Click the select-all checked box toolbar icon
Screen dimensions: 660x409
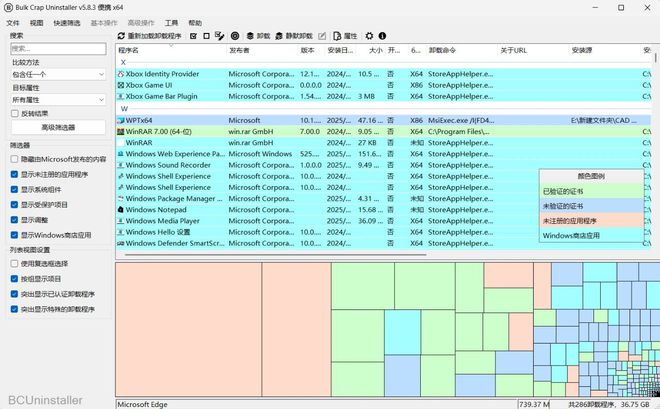193,36
